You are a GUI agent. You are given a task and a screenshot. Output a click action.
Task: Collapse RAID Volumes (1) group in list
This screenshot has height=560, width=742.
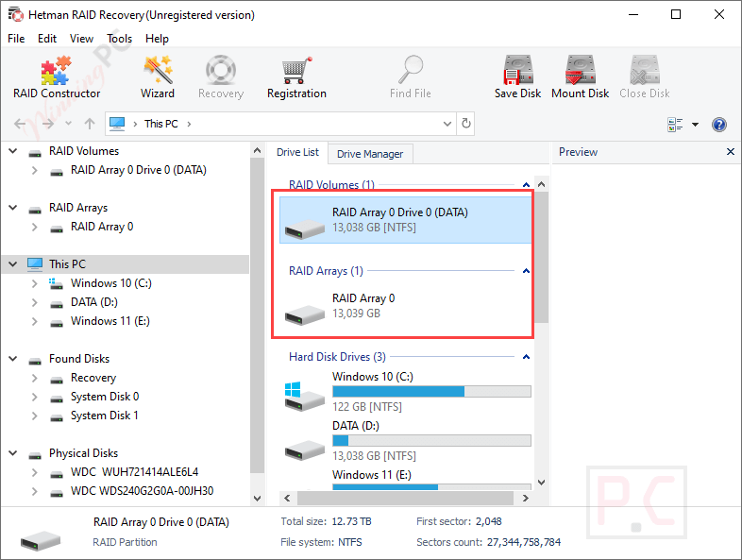click(x=526, y=184)
